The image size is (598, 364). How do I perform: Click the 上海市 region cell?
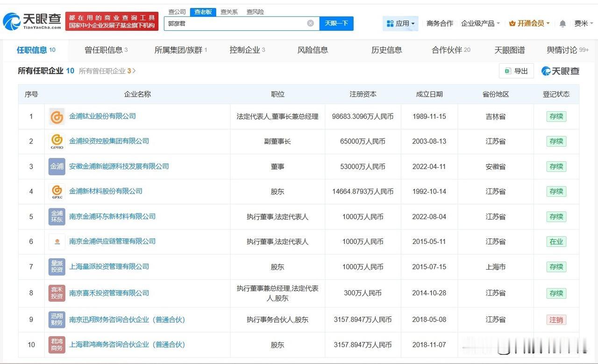(496, 267)
